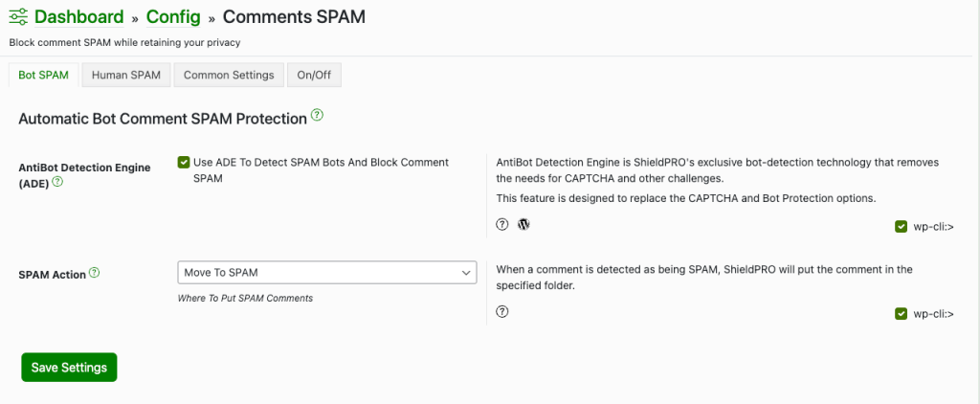Screen dimensions: 980x404
Task: Click the Save Settings button
Action: (69, 367)
